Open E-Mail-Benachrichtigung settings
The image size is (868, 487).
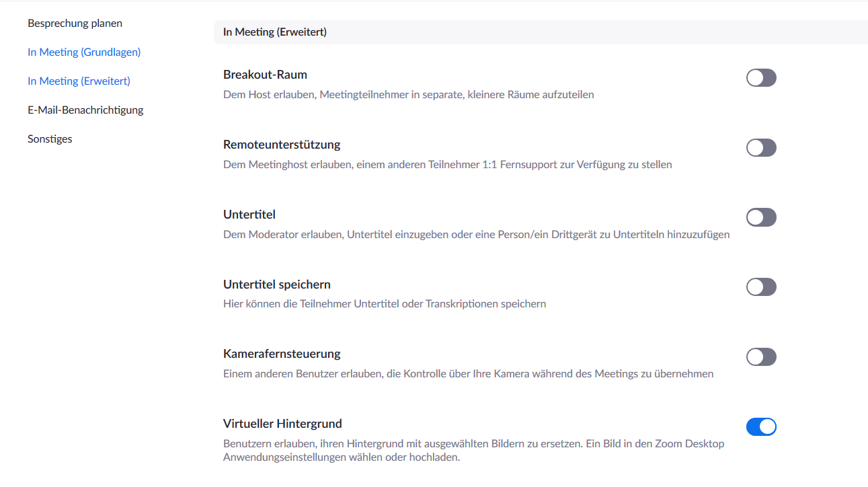(x=85, y=110)
